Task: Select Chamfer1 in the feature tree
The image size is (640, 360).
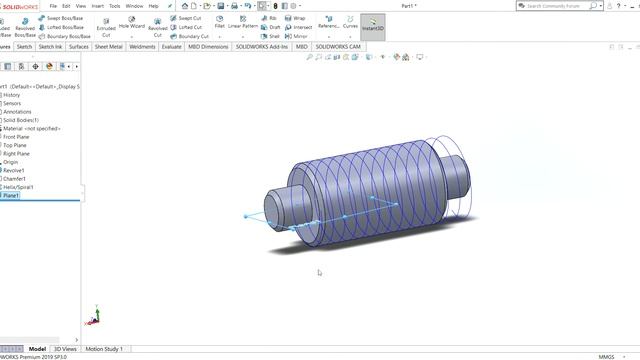Action: point(14,179)
